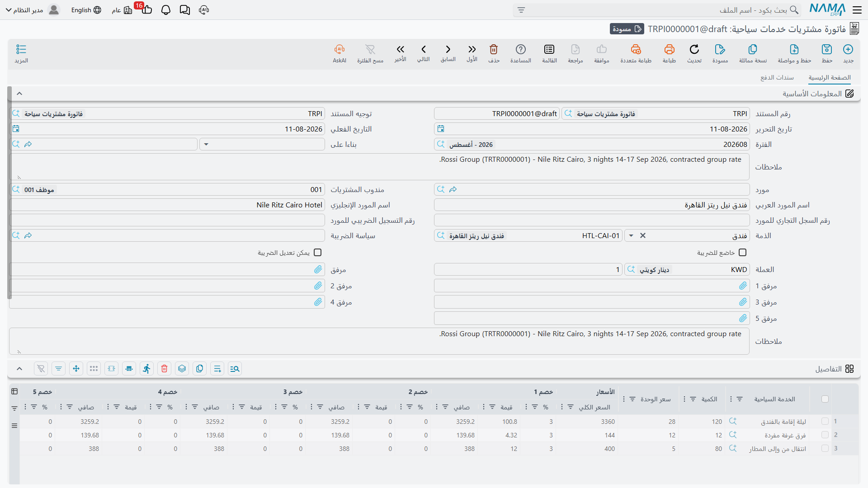Open help using المساعدة
The image size is (868, 488).
point(521,53)
